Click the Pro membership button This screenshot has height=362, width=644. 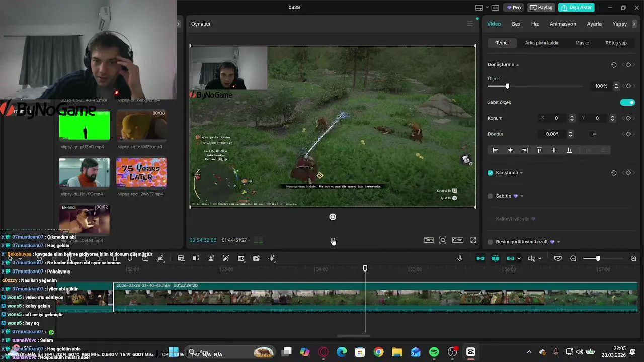pos(514,8)
